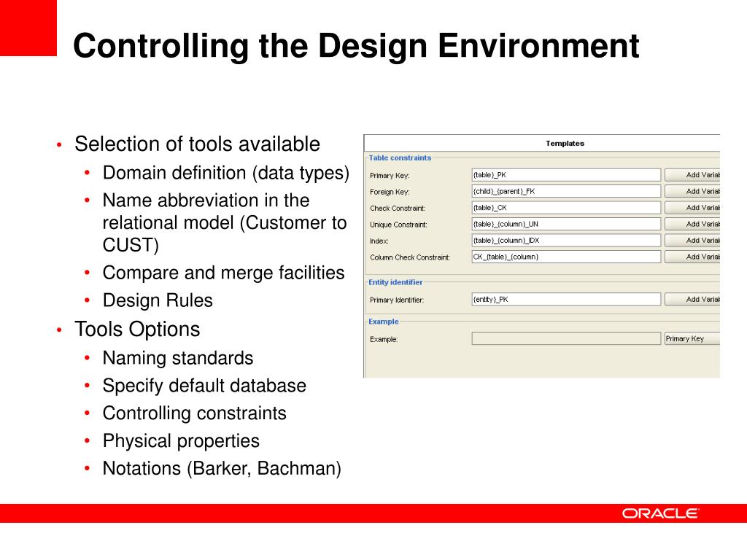Add Variable for Unique Constraint row
The width and height of the screenshot is (747, 560).
(x=692, y=224)
